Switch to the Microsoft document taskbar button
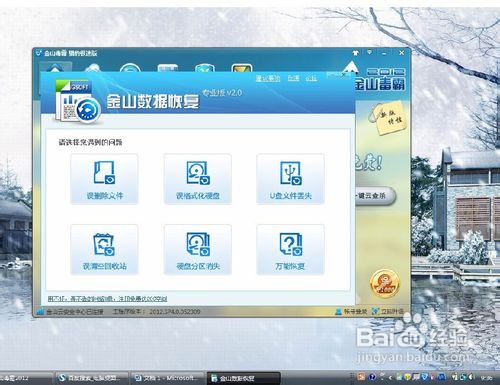This screenshot has width=500, height=385. click(167, 378)
